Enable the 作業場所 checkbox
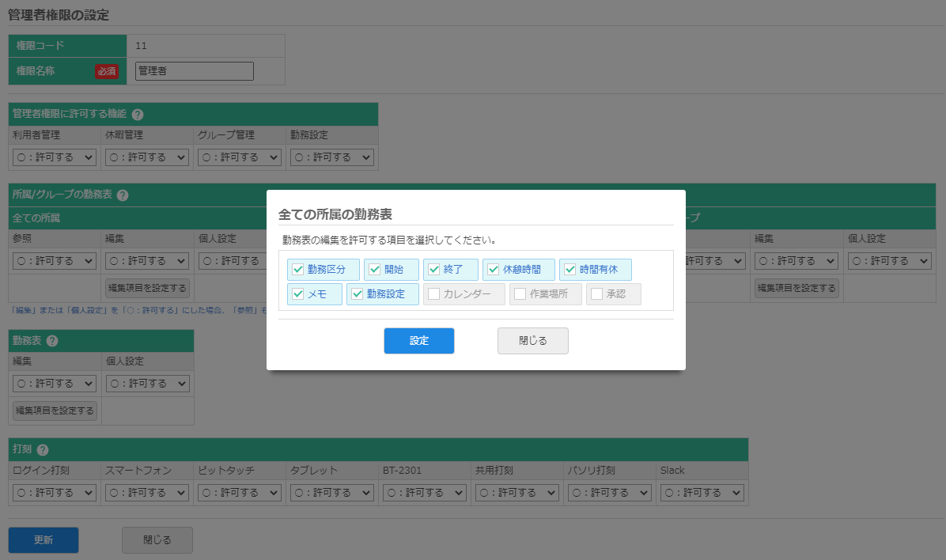 pyautogui.click(x=519, y=294)
